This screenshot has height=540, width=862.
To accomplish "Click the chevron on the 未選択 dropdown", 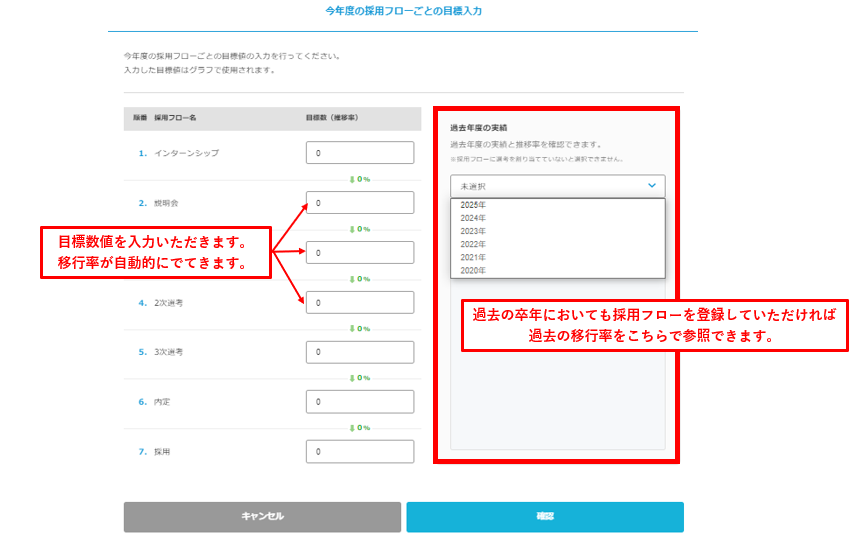I will coord(651,186).
